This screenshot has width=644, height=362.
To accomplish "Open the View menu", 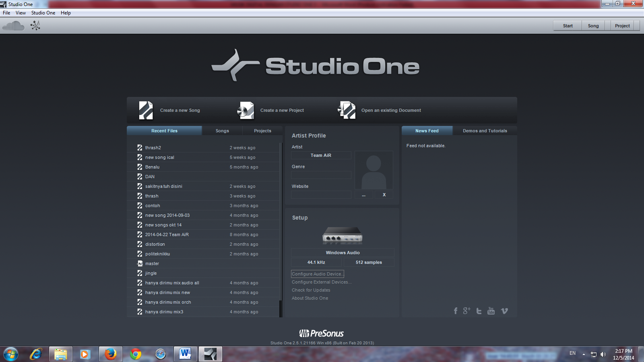I will click(x=21, y=13).
